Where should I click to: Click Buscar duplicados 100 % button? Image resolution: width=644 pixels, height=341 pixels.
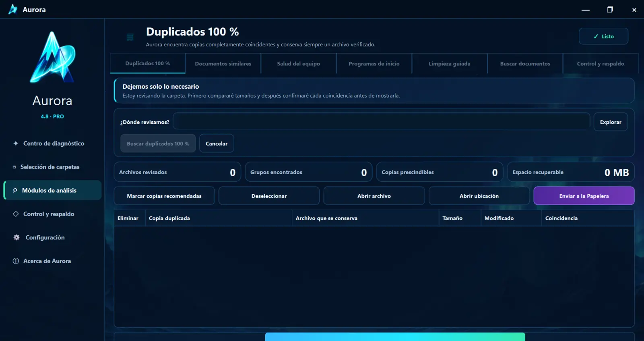pos(158,143)
